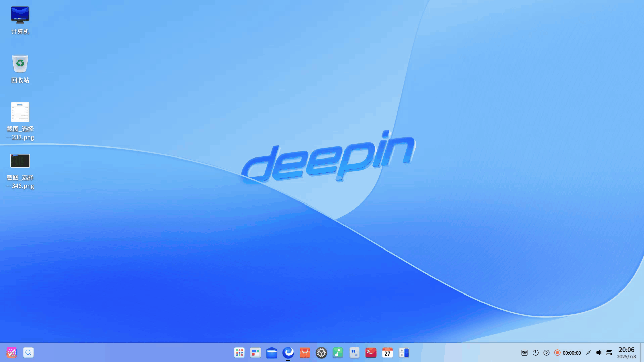Viewport: 644px width, 362px height.
Task: Launch the red terminal icon
Action: pos(371,353)
